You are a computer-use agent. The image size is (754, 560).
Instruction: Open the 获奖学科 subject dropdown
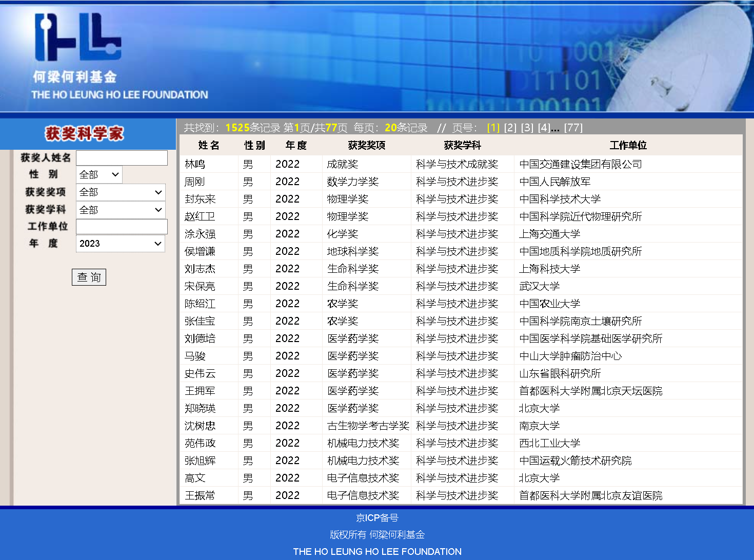121,210
